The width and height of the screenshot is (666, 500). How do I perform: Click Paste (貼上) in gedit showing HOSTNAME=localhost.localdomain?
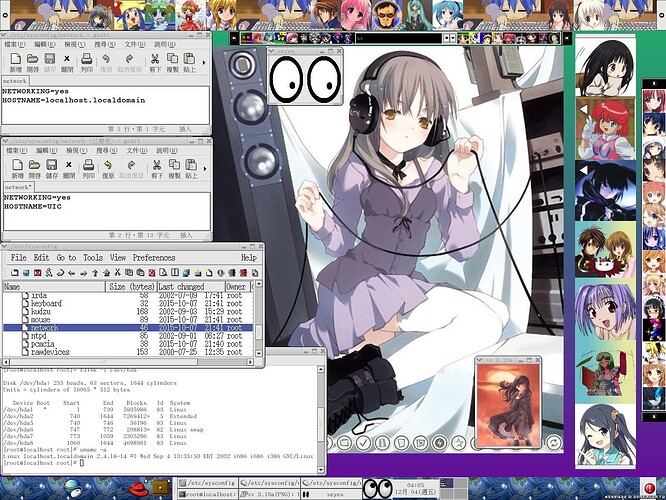tap(189, 62)
